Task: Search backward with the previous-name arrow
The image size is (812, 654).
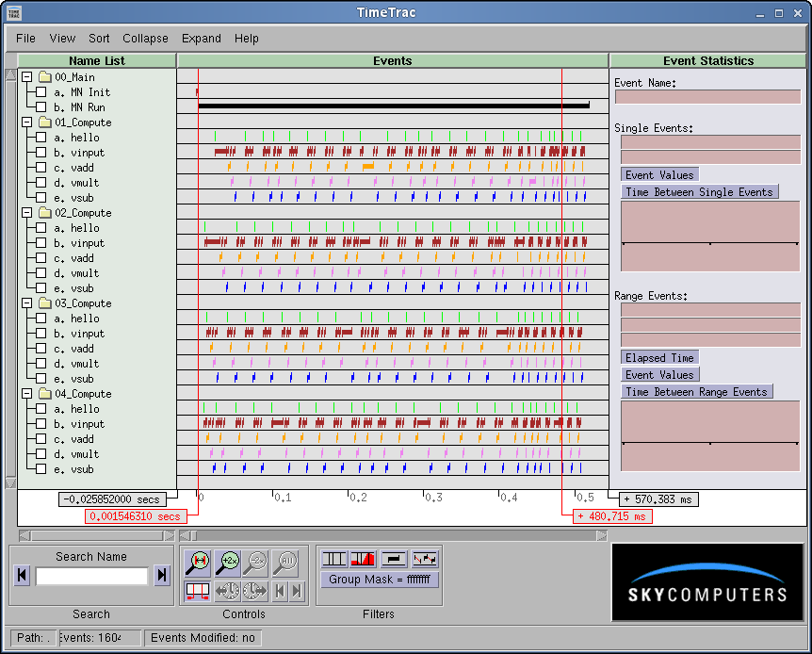Action: tap(22, 575)
